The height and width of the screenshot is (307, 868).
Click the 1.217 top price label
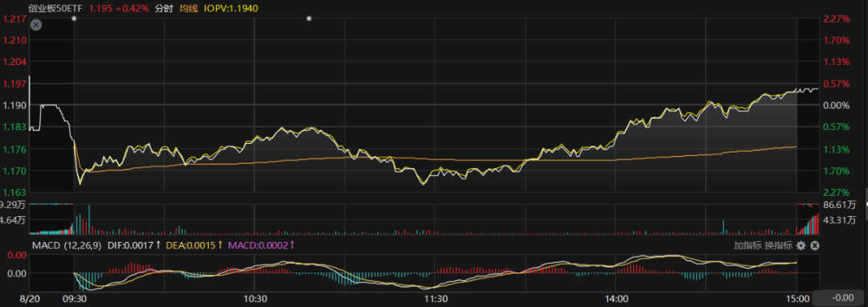[x=14, y=18]
